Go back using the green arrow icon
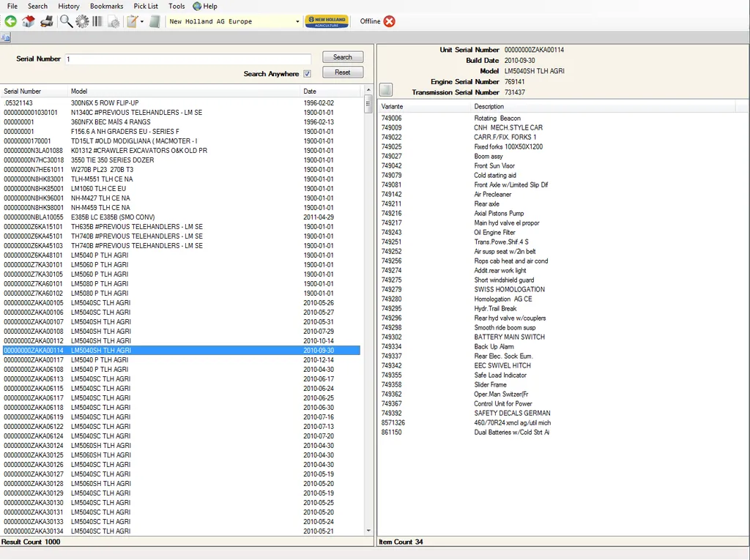 [x=10, y=21]
